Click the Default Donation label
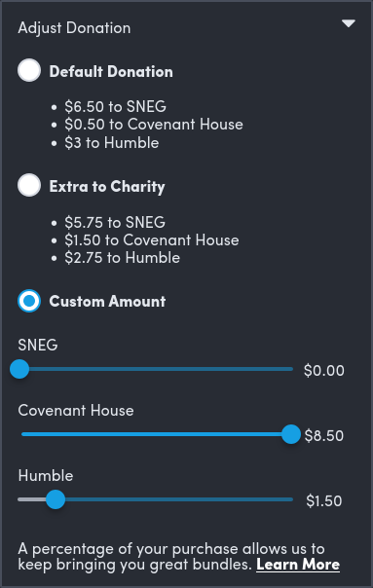Screen dimensions: 373x588 (111, 72)
